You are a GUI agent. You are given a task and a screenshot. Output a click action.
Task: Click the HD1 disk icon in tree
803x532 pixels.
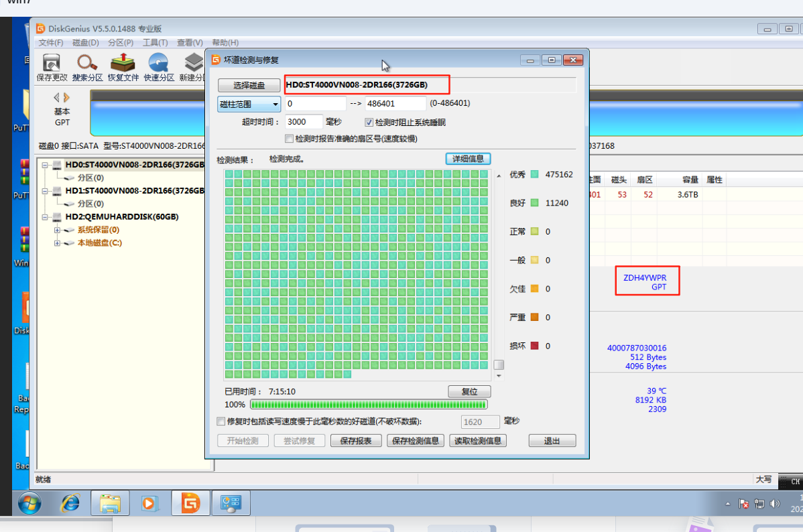coord(57,191)
